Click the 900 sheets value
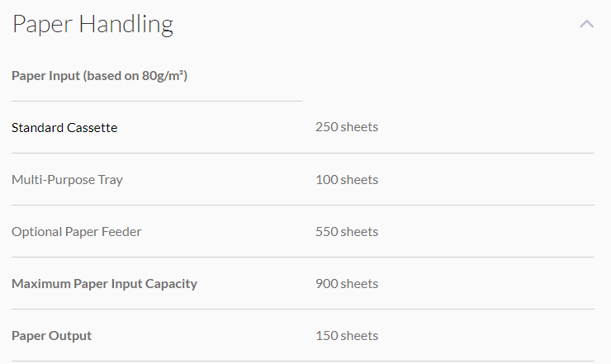The height and width of the screenshot is (364, 611). pyautogui.click(x=347, y=284)
